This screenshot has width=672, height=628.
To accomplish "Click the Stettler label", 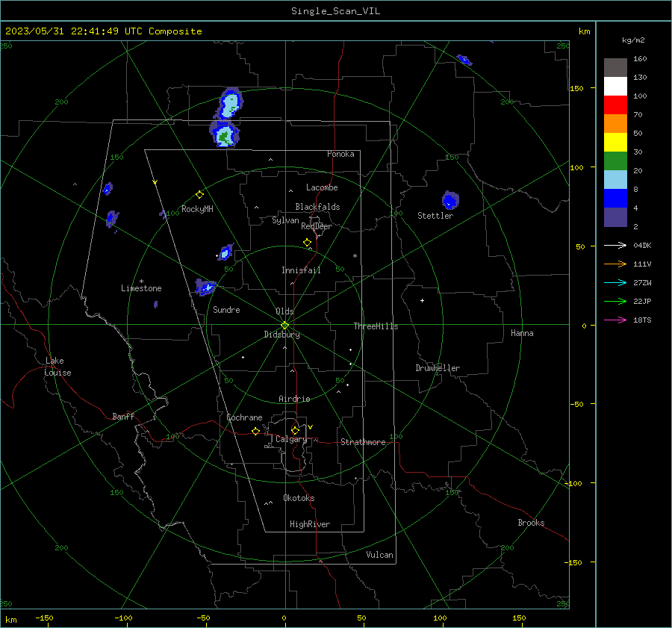I will coord(435,216).
